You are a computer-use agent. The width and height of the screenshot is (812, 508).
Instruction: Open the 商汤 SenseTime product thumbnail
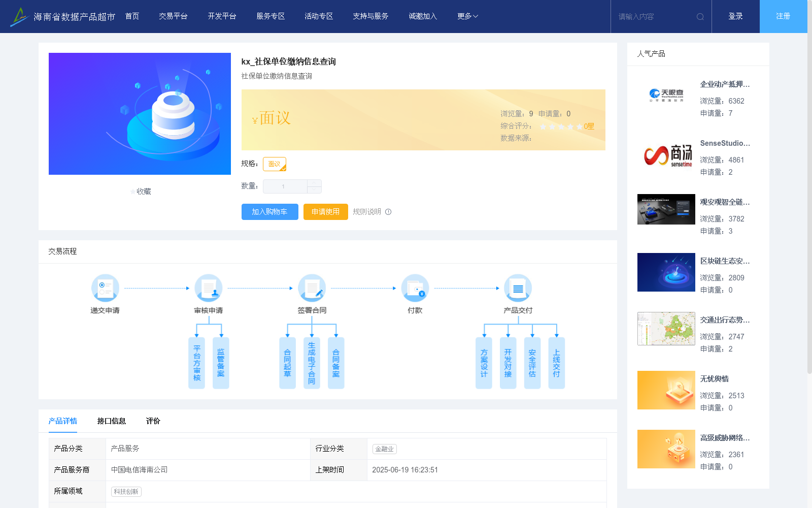point(666,154)
